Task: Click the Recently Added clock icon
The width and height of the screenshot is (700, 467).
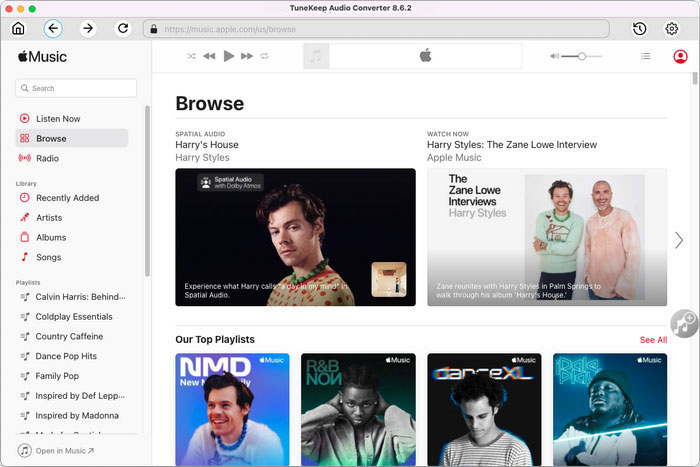Action: [25, 198]
